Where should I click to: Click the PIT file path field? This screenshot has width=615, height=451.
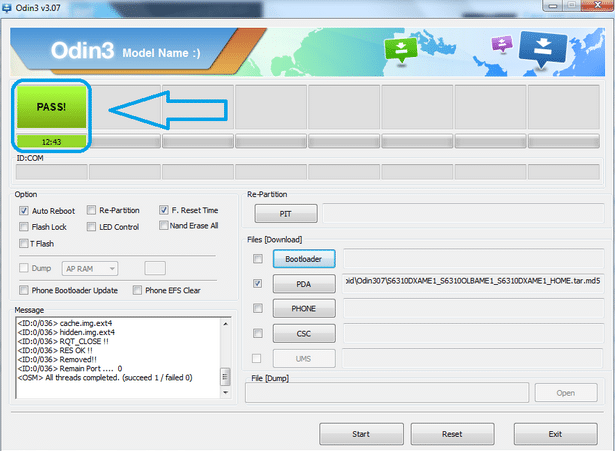pos(464,214)
